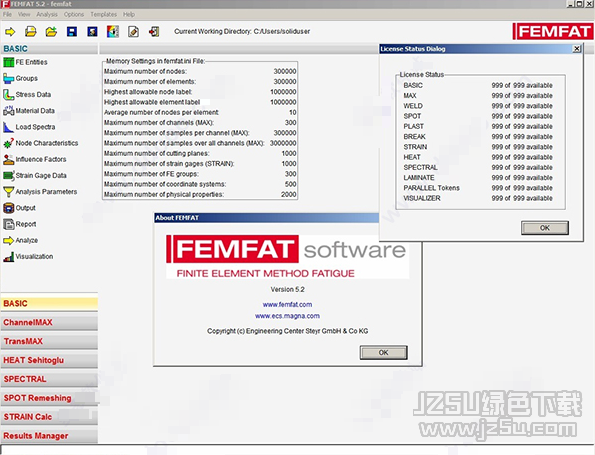The height and width of the screenshot is (455, 595).
Task: Open the Templates menu
Action: (103, 14)
